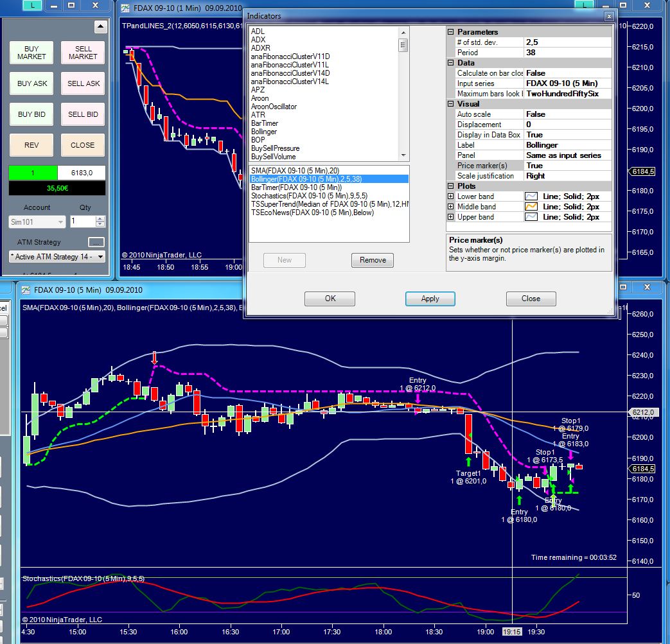Click the SELL MARKET button
Image resolution: width=670 pixels, height=644 pixels.
tap(83, 53)
